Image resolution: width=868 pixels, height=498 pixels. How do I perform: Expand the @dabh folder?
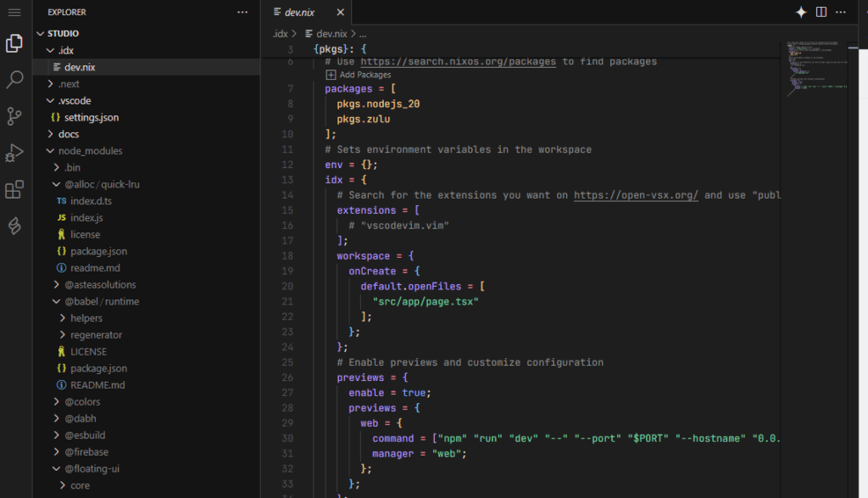click(x=57, y=418)
